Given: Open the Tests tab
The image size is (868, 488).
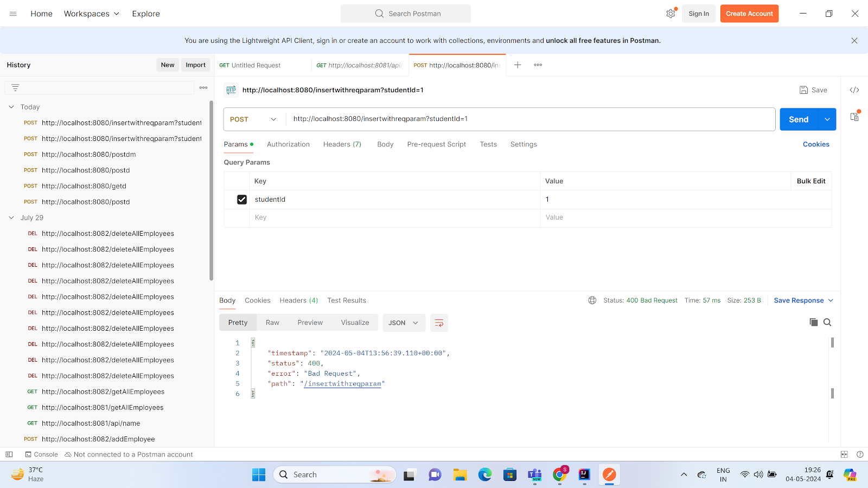Looking at the screenshot, I should click(x=488, y=144).
